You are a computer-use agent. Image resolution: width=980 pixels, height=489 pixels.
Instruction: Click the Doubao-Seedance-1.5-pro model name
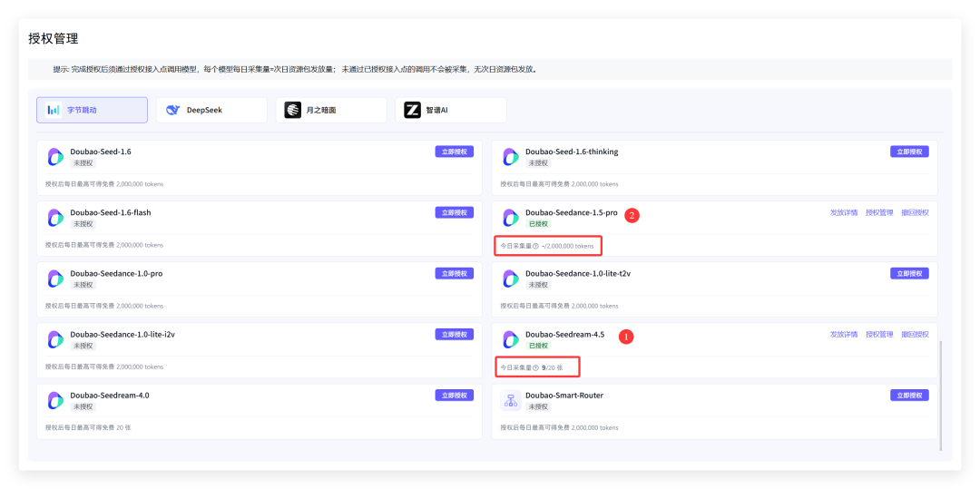click(x=572, y=212)
